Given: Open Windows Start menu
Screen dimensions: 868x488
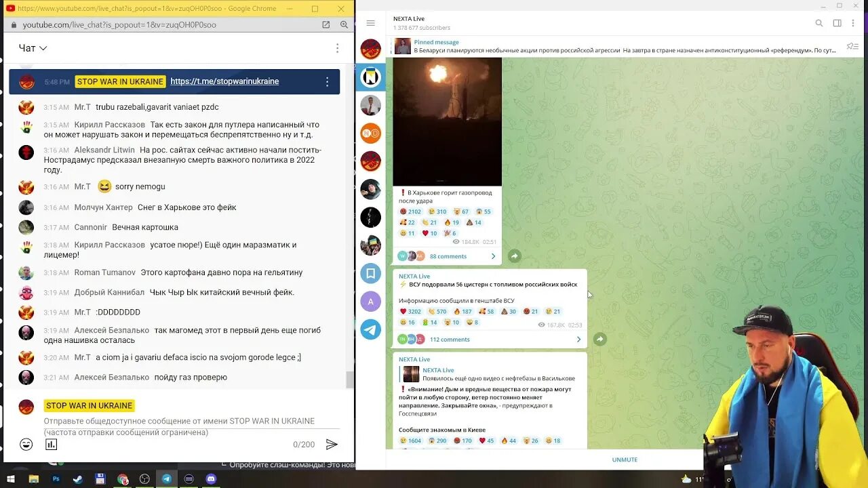Looking at the screenshot, I should point(11,479).
